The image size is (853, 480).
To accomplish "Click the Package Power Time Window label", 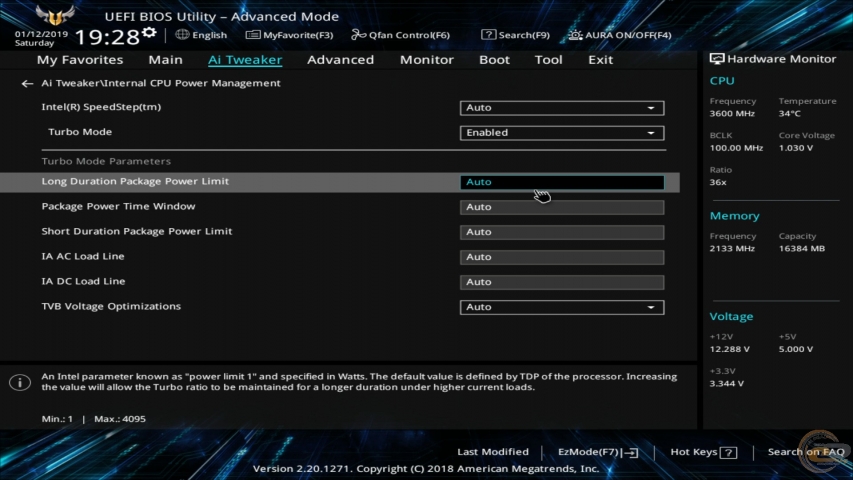I will pyautogui.click(x=118, y=206).
